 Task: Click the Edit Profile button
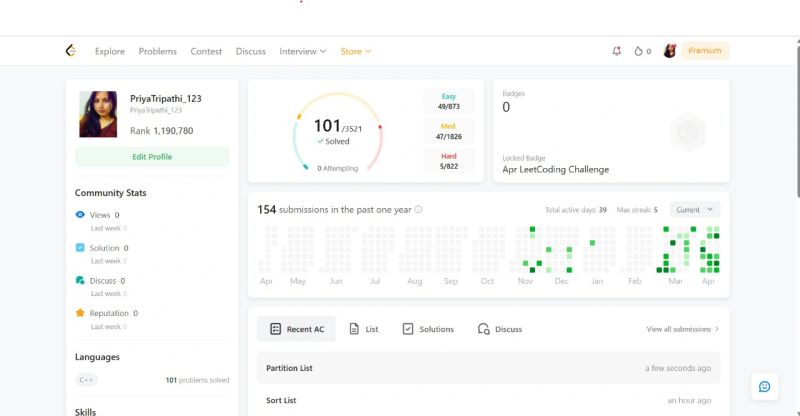click(x=152, y=157)
